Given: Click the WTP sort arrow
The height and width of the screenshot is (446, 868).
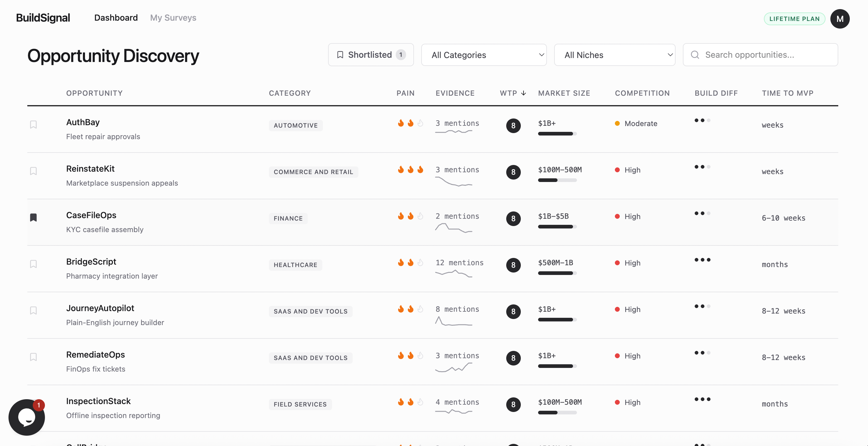Looking at the screenshot, I should [523, 93].
